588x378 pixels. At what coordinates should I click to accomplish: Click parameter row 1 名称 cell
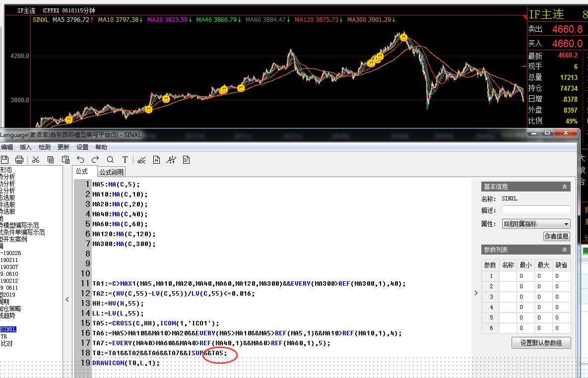508,276
